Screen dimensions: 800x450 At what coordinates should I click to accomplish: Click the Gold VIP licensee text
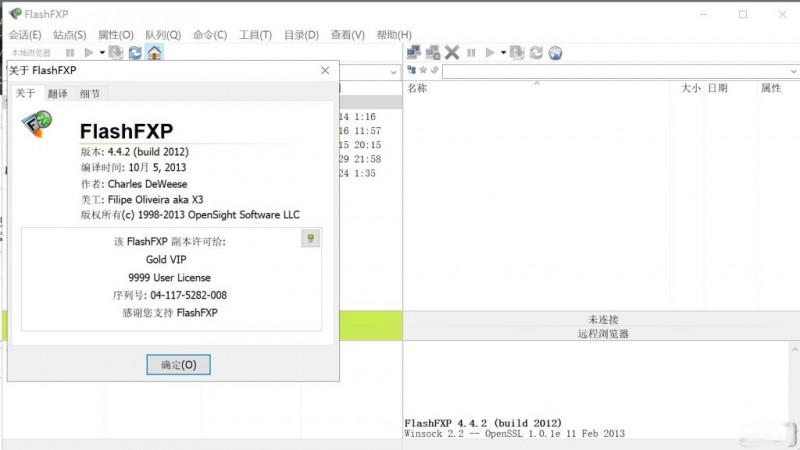point(166,259)
